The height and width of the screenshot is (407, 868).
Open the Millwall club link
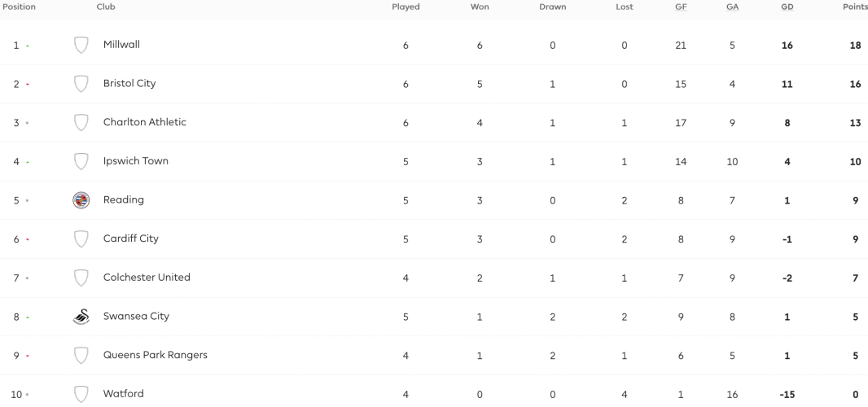[122, 44]
